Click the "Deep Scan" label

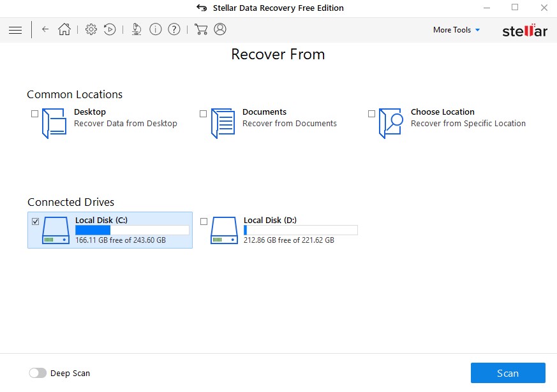pyautogui.click(x=70, y=374)
